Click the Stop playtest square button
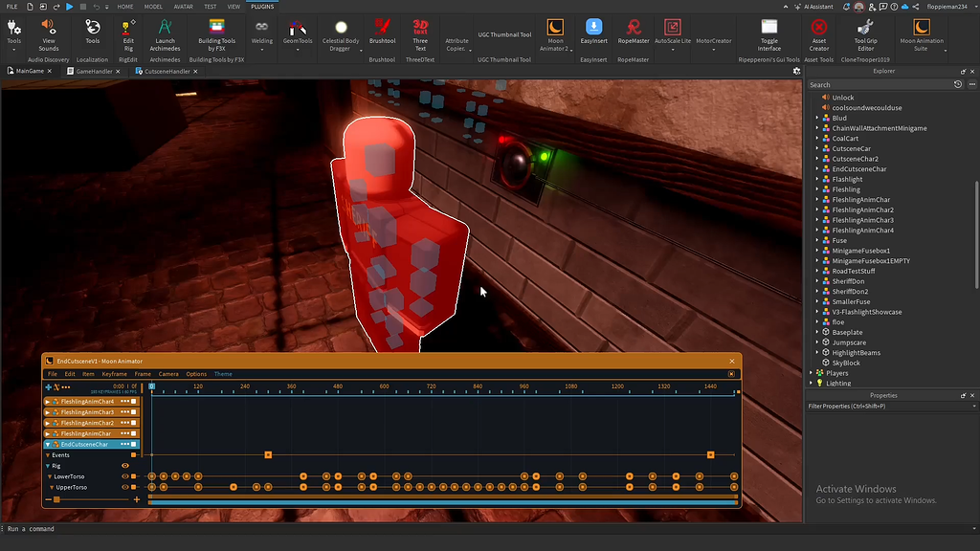 tap(83, 7)
